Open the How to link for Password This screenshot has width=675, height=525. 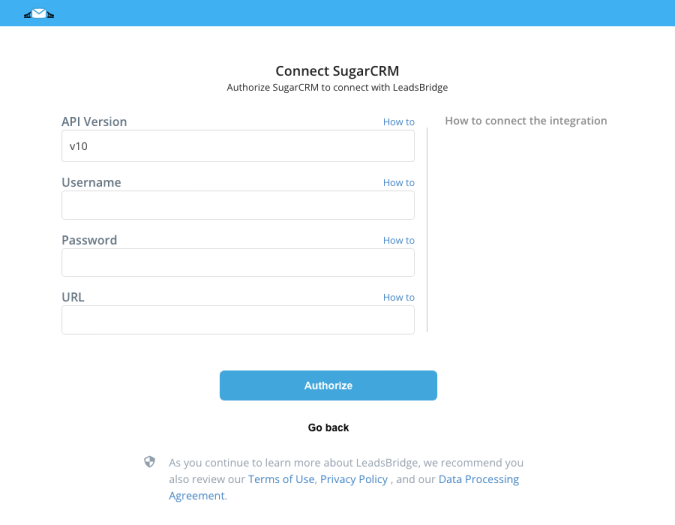click(399, 240)
